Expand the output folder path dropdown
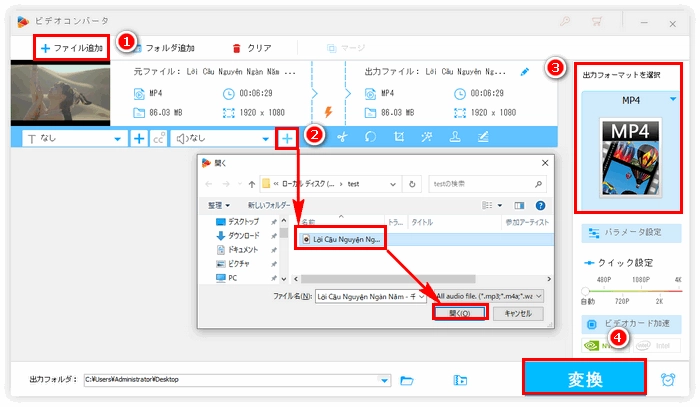The height and width of the screenshot is (407, 700). tap(385, 380)
